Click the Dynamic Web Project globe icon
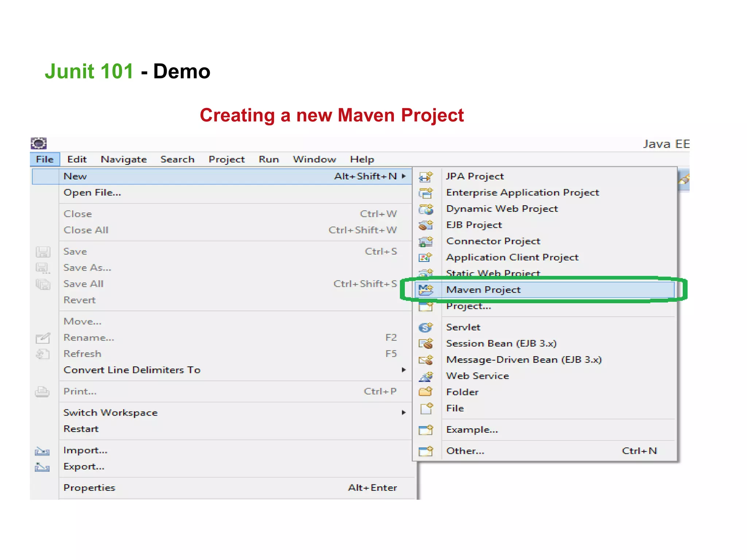 point(426,209)
